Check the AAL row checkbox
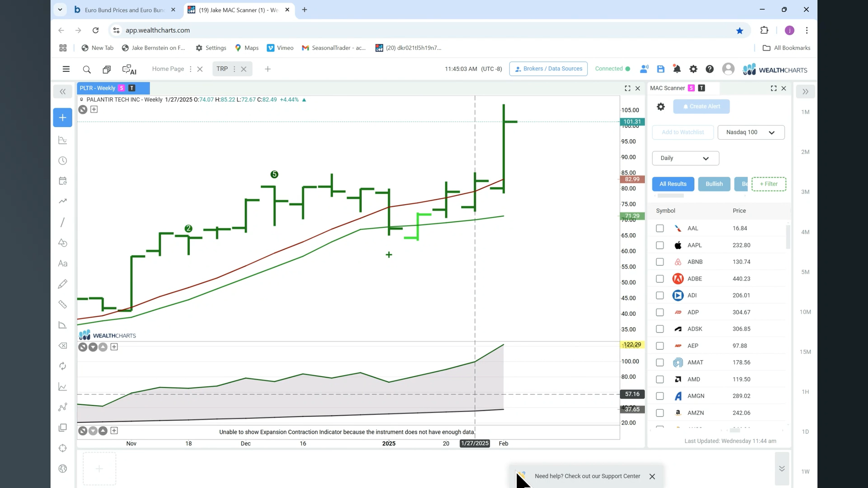This screenshot has height=488, width=868. pos(660,229)
